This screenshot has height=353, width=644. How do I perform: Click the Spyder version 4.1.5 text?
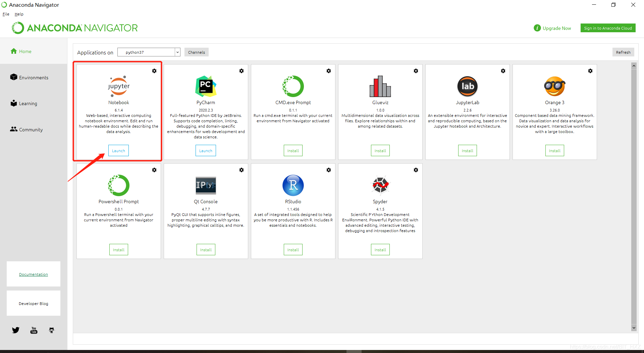[x=380, y=209]
